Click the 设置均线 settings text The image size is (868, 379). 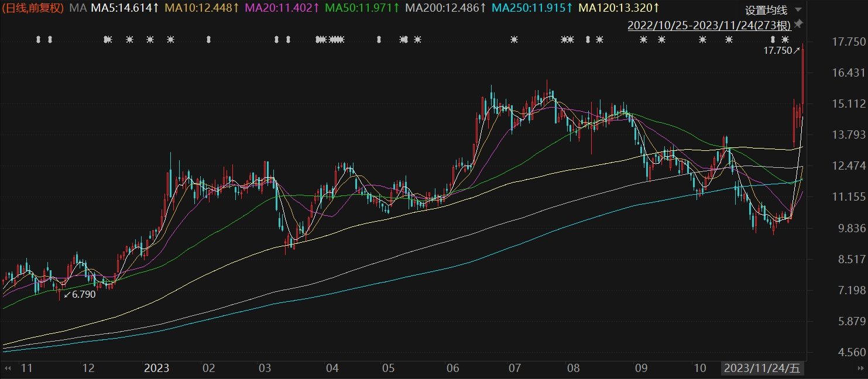766,11
